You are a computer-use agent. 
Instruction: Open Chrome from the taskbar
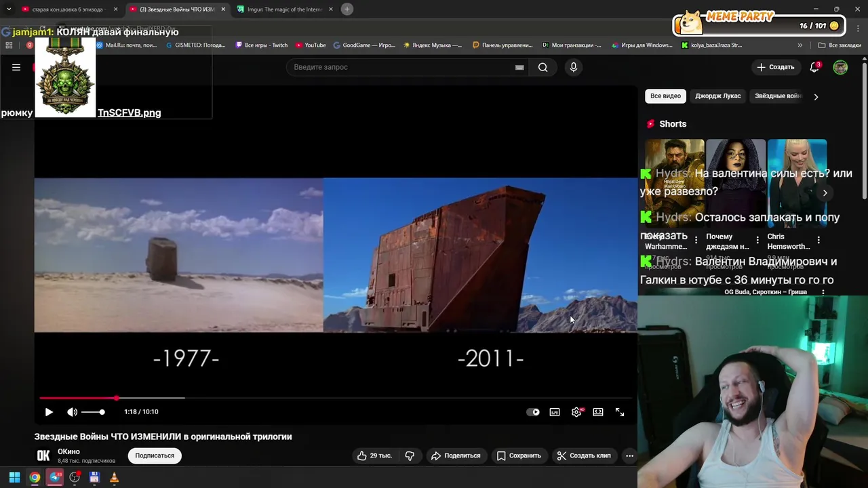(x=35, y=477)
